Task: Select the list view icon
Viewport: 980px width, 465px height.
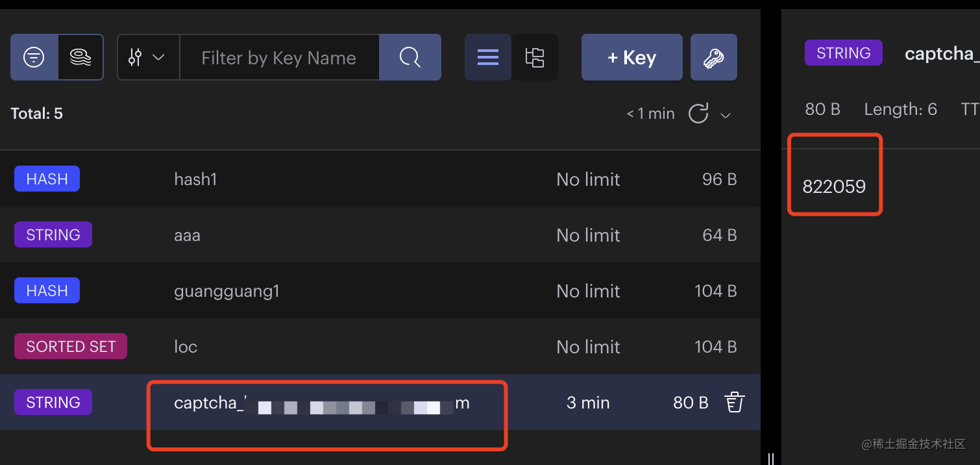Action: 488,57
